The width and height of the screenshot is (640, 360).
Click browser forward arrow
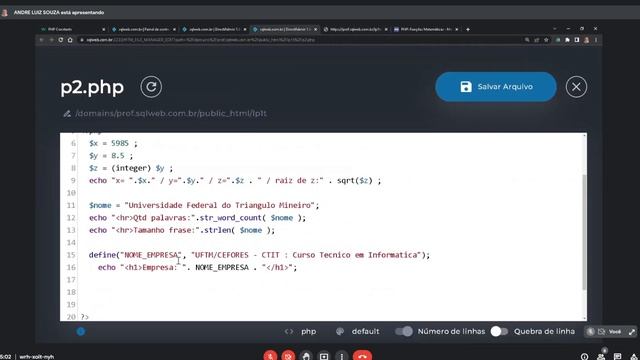tap(51, 40)
